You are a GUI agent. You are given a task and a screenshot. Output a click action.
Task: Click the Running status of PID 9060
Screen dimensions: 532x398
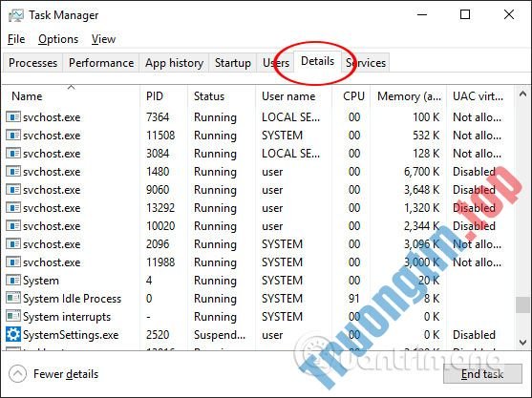click(215, 190)
